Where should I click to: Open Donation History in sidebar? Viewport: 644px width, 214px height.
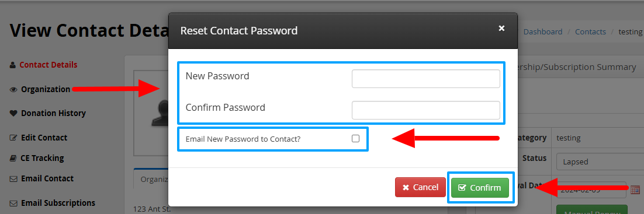(53, 114)
